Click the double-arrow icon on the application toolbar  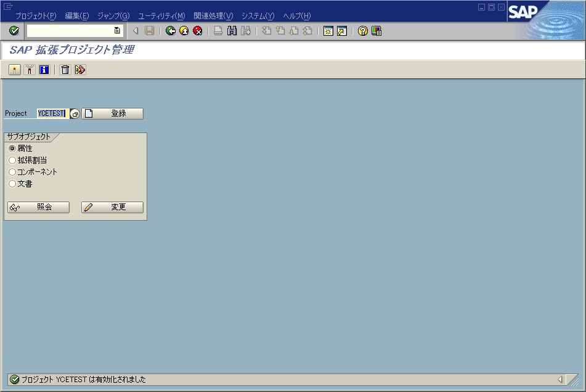point(79,70)
